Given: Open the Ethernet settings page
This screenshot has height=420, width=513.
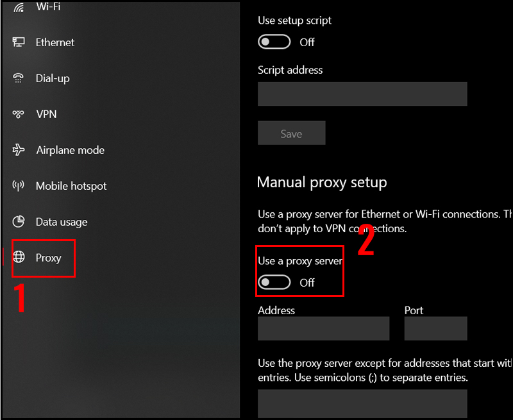Looking at the screenshot, I should 55,42.
